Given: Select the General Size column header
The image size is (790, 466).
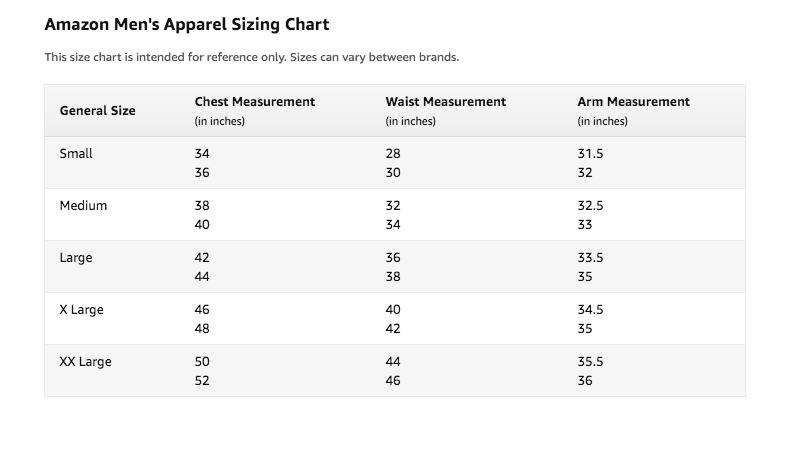Looking at the screenshot, I should [x=97, y=111].
